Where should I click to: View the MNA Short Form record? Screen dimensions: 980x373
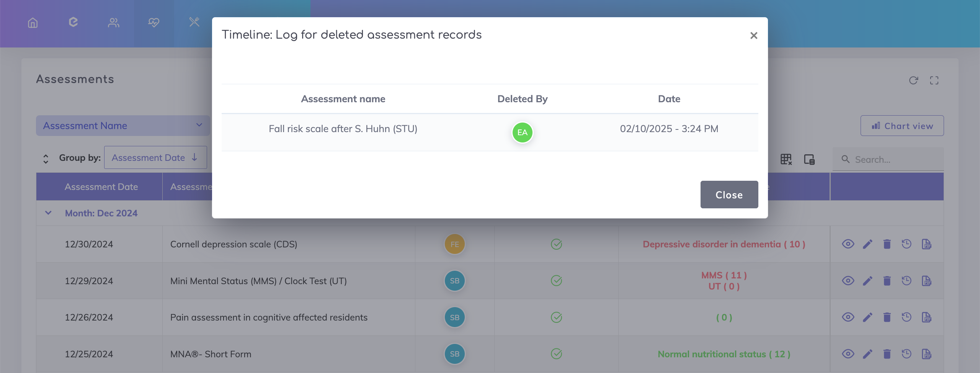coord(848,354)
